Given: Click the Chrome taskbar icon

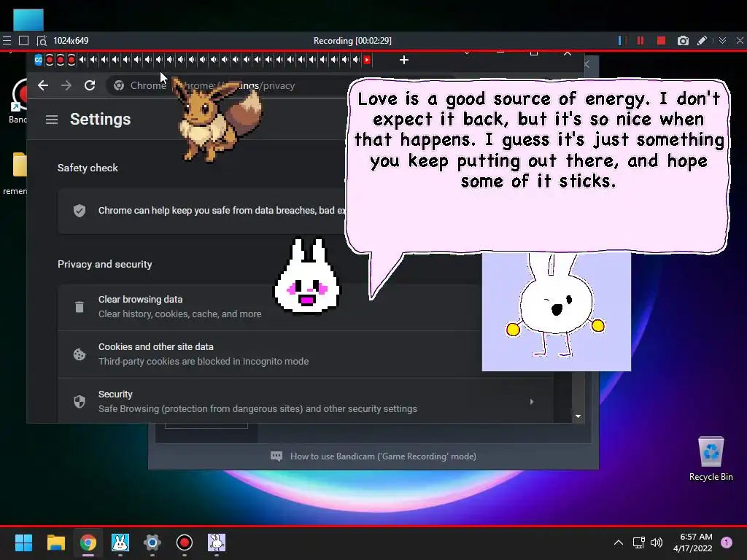Looking at the screenshot, I should pos(88,542).
